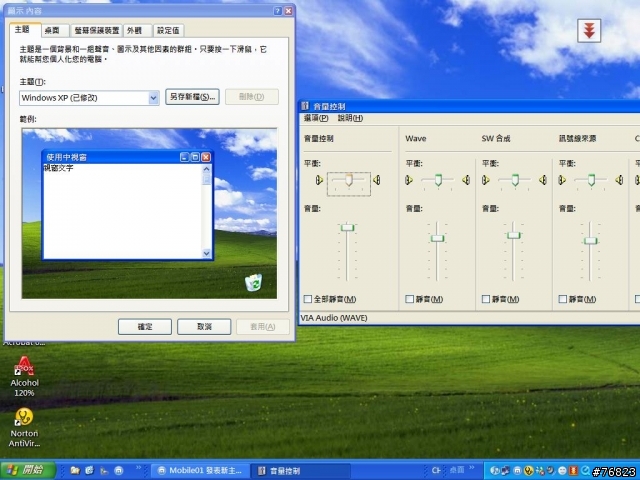
Task: Click left speaker icon of Wave balance
Action: [x=409, y=180]
